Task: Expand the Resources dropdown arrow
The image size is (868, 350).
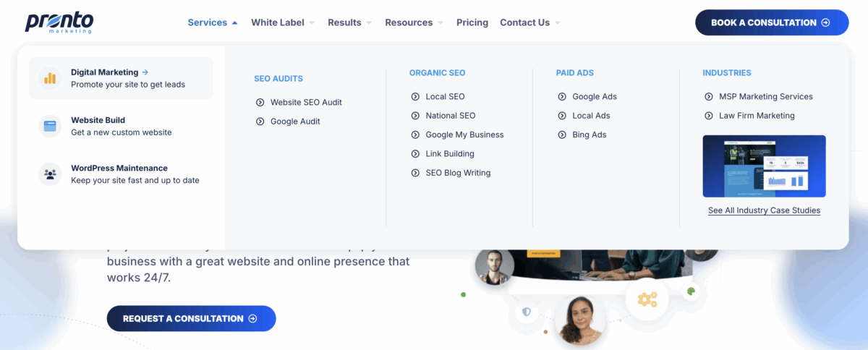Action: tap(441, 23)
